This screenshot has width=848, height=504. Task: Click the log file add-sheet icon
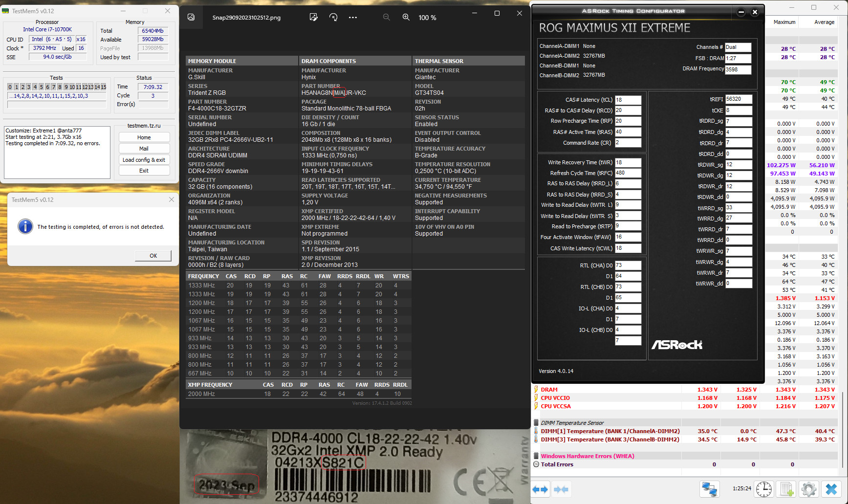coord(786,489)
